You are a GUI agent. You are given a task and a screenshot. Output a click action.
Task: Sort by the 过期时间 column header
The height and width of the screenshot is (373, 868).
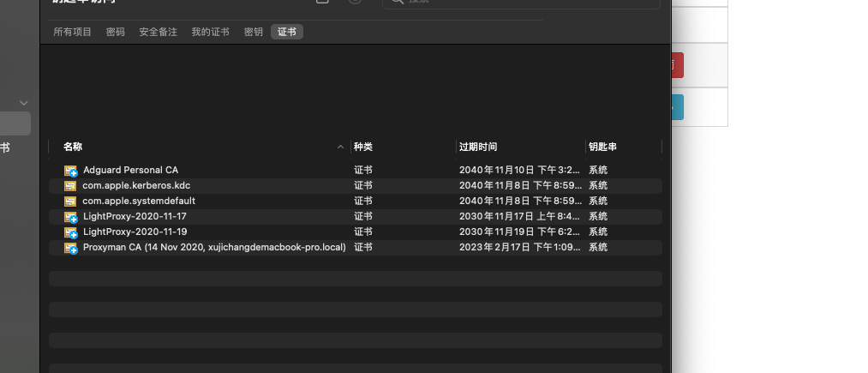pos(478,147)
